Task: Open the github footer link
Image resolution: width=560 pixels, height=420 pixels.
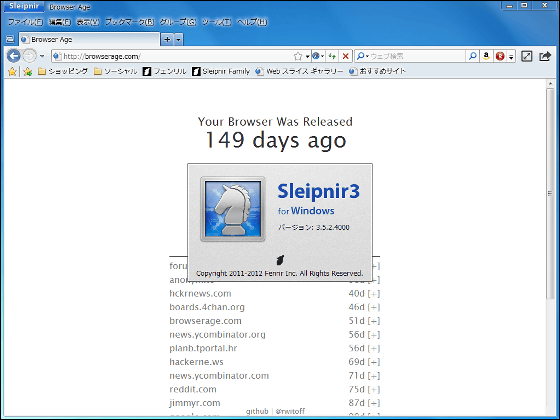Action: (257, 411)
